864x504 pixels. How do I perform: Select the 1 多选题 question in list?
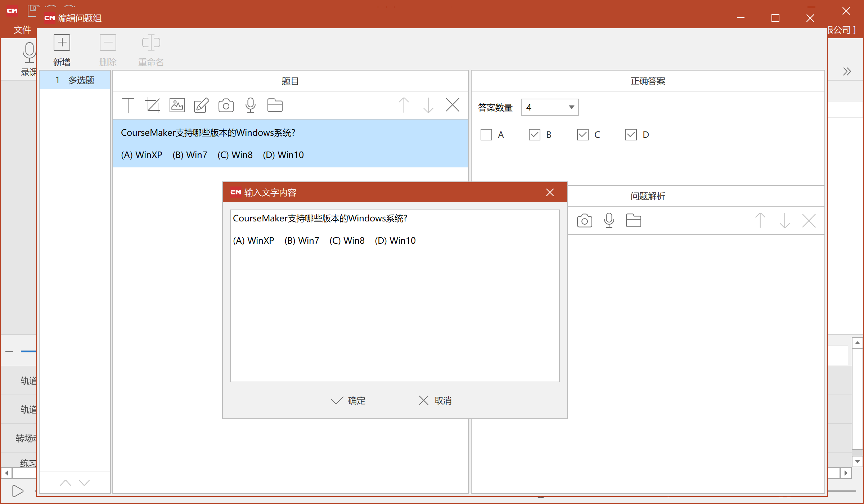(x=75, y=80)
